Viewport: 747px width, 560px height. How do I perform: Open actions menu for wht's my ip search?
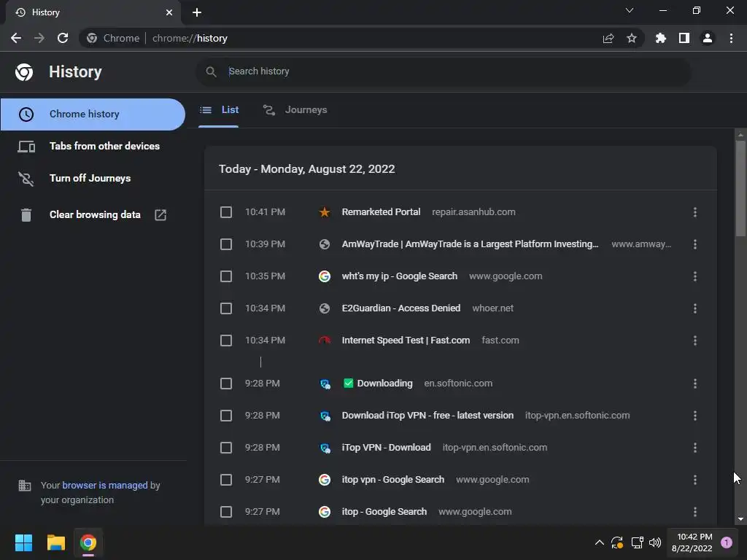(x=695, y=276)
